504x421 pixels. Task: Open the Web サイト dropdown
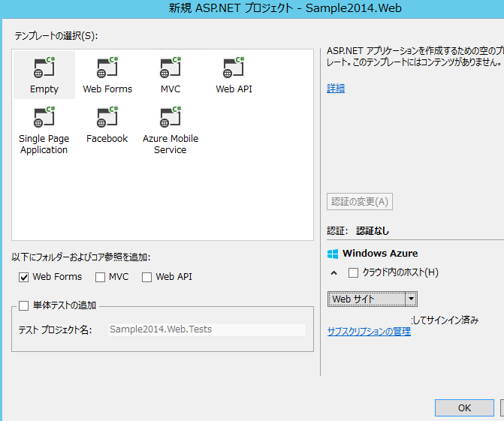373,299
